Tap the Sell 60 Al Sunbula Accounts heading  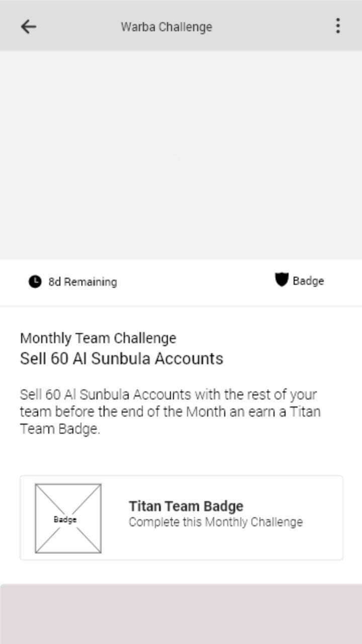122,359
